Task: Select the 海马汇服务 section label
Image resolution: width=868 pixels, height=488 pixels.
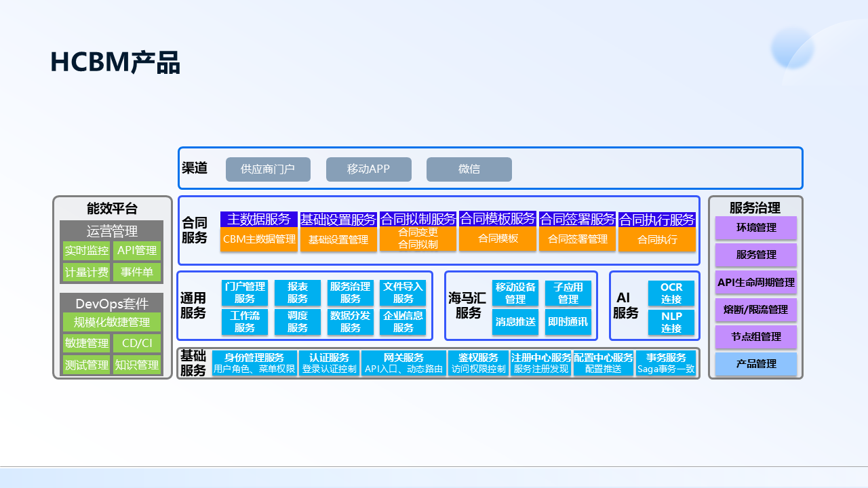Action: [467, 306]
